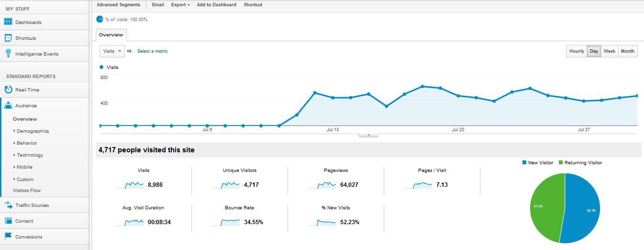Click the Audience people icon

click(x=8, y=105)
